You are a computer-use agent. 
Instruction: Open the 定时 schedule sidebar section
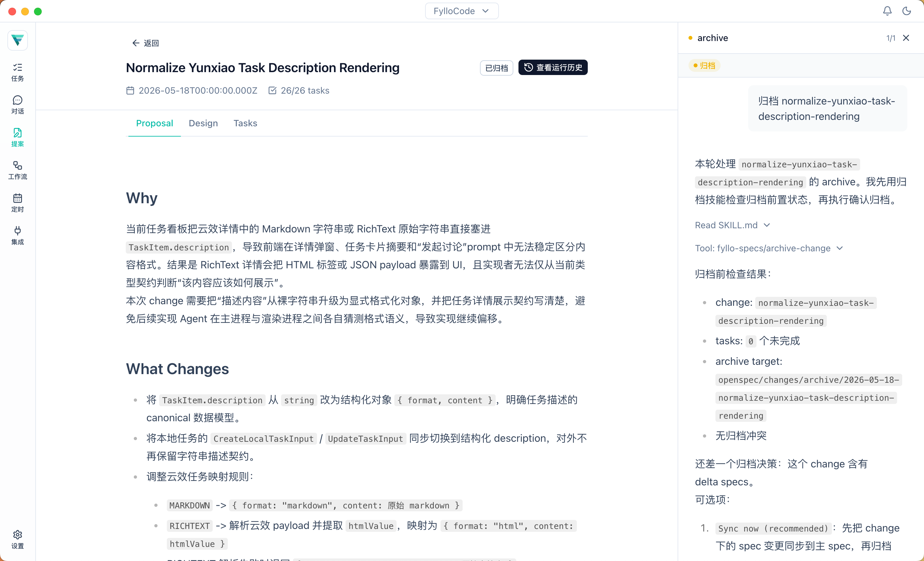click(18, 203)
